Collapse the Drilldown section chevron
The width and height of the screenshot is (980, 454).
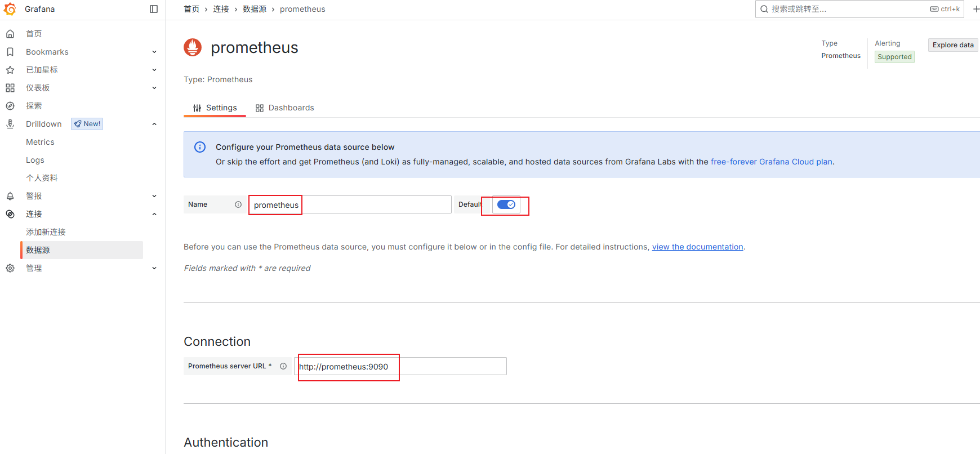tap(154, 124)
